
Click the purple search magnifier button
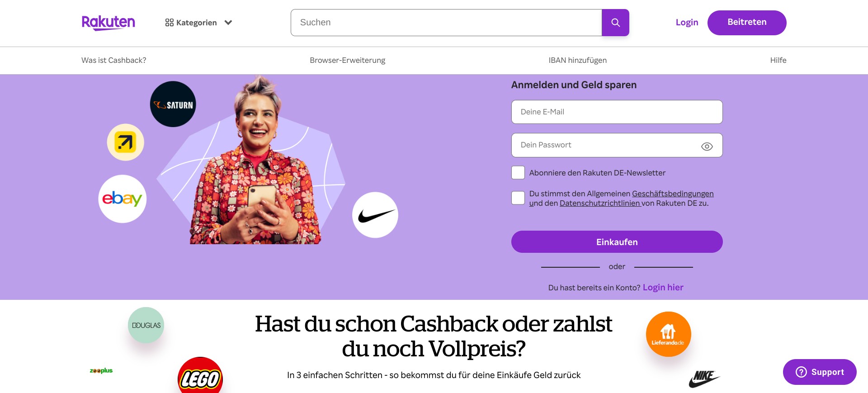coord(615,23)
